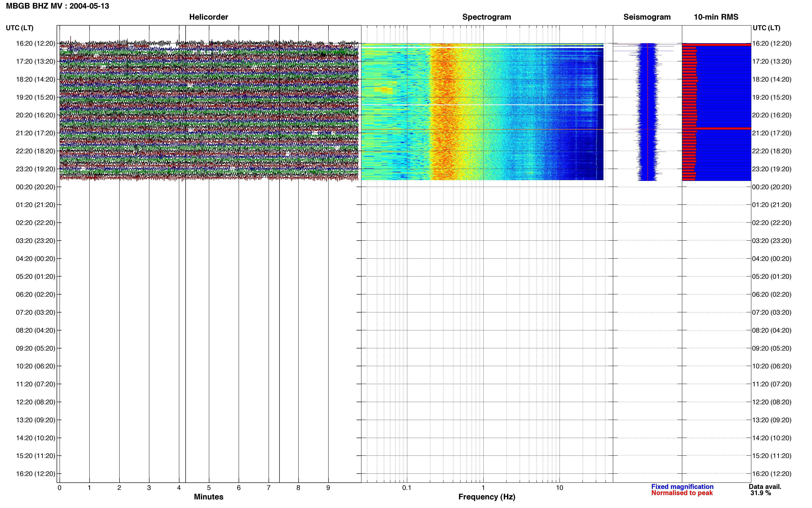
Task: Click the Seismogram panel heading
Action: (x=647, y=17)
